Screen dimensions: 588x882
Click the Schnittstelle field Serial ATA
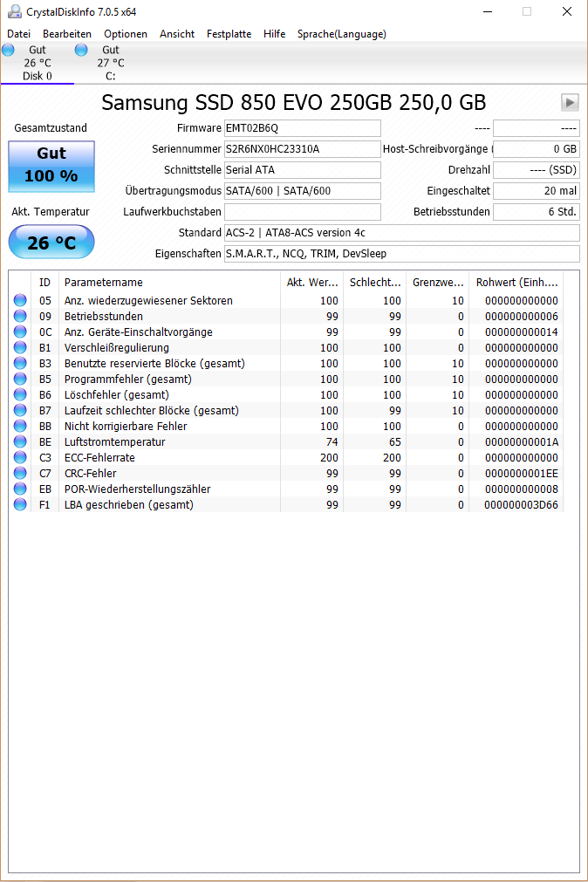302,170
